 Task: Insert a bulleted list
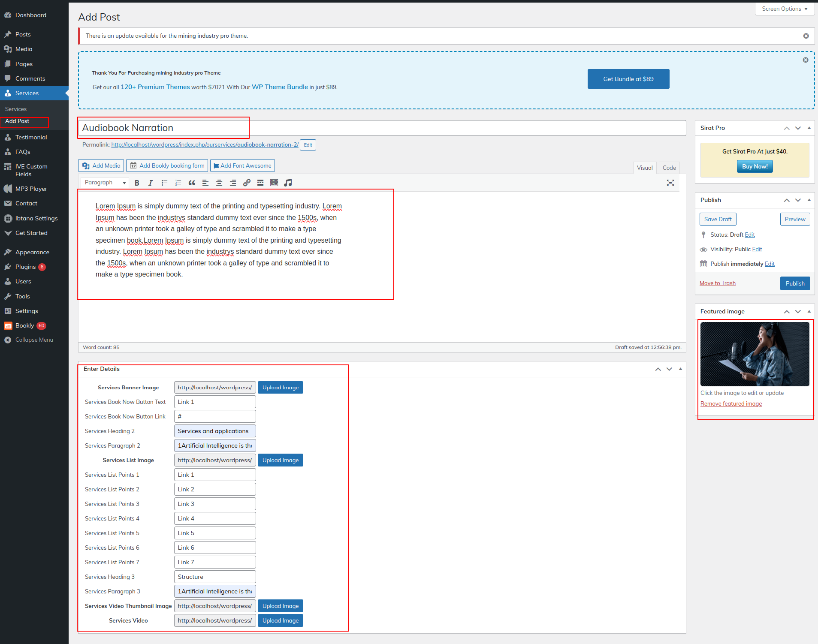pyautogui.click(x=164, y=183)
